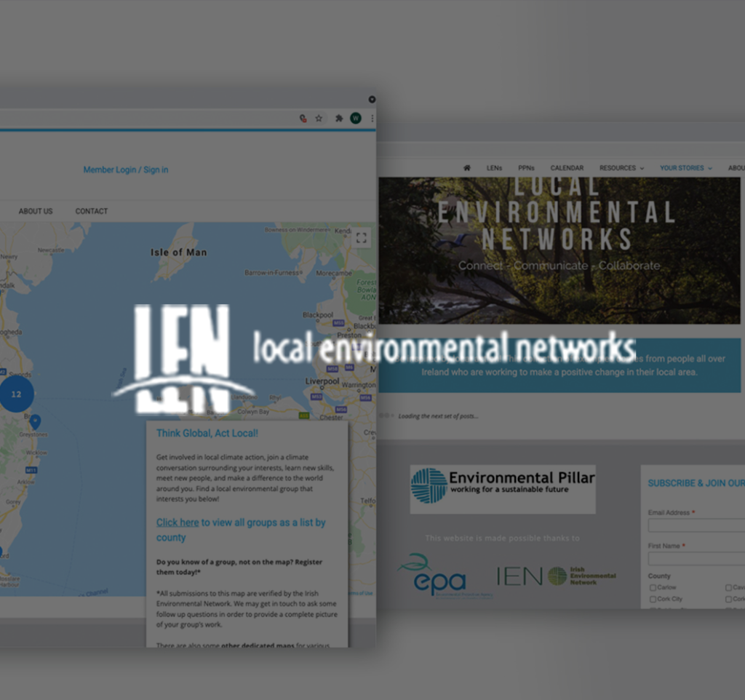
Task: Toggle fullscreen view of the map
Action: click(x=361, y=238)
